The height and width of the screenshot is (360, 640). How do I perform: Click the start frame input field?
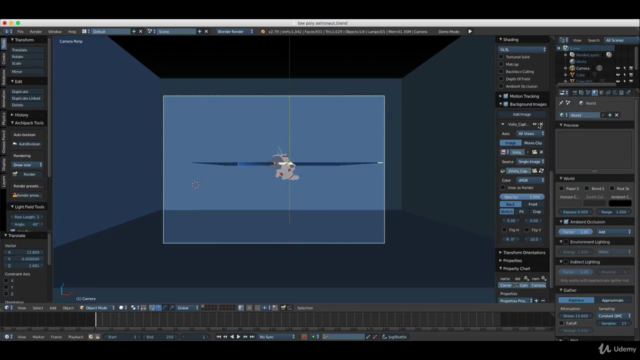tap(121, 337)
